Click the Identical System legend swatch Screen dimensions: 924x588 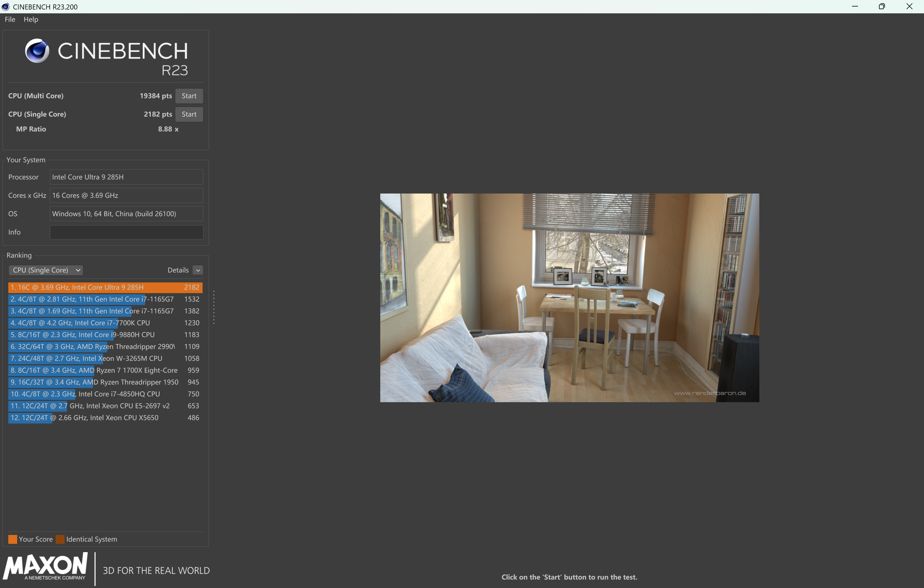60,540
